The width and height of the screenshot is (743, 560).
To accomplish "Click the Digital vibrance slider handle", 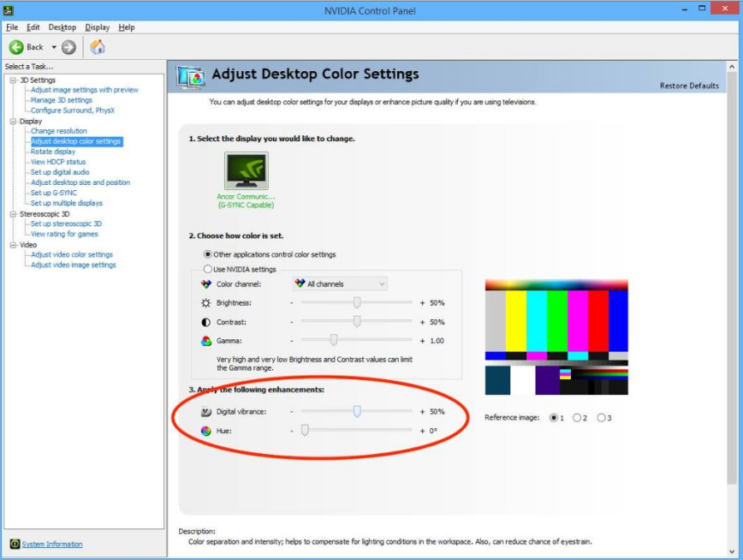I will point(357,411).
